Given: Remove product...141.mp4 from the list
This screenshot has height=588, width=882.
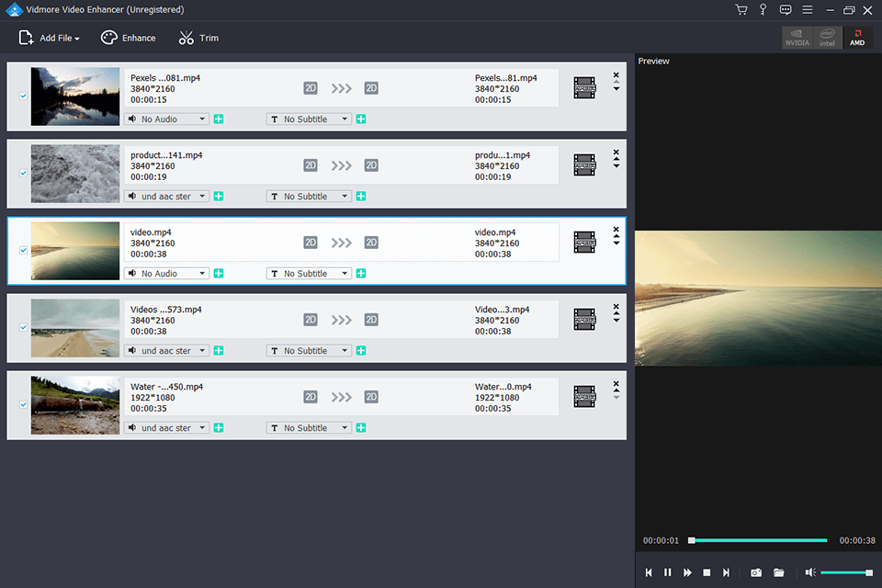Looking at the screenshot, I should [x=616, y=152].
